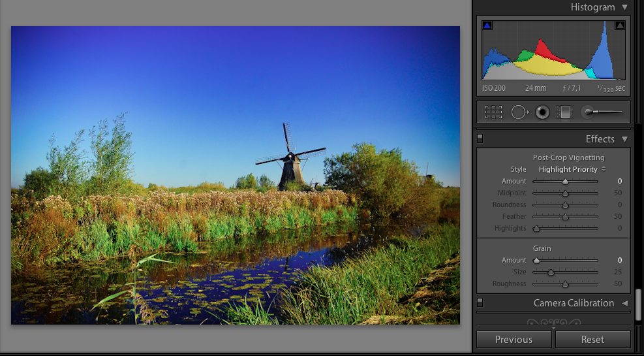Screen dimensions: 644x356
Task: Click the ISO 200 readout
Action: pyautogui.click(x=494, y=88)
